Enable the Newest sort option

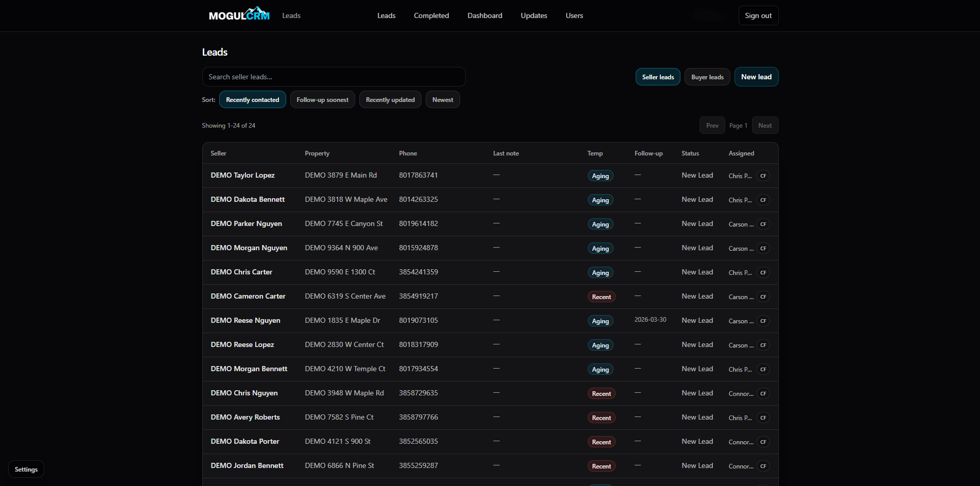[443, 99]
